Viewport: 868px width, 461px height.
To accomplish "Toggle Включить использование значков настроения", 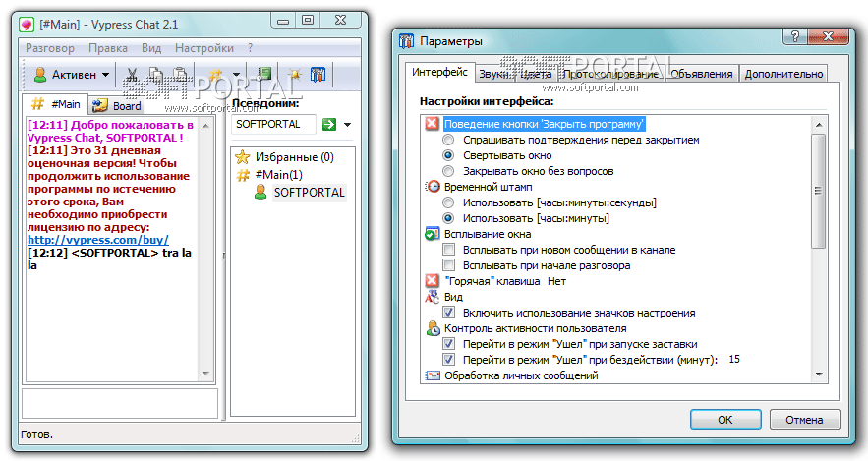I will point(449,313).
